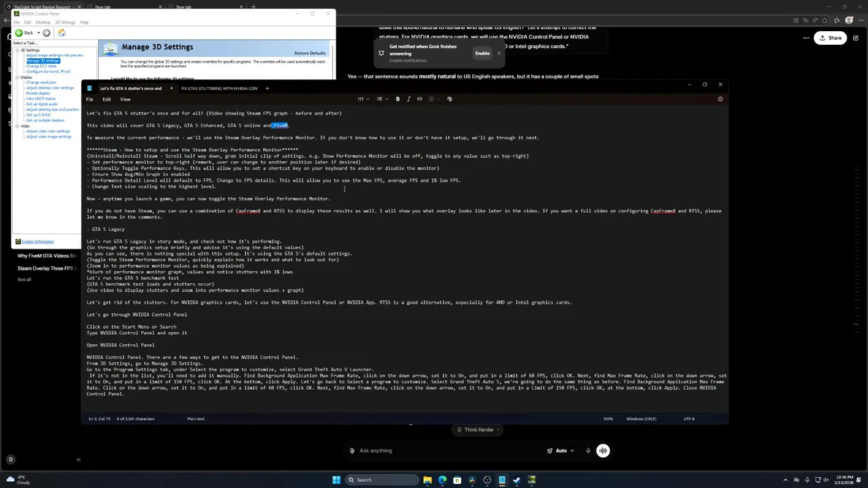Click 'See all' in Grok sidebar
Image resolution: width=868 pixels, height=488 pixels.
point(24,279)
